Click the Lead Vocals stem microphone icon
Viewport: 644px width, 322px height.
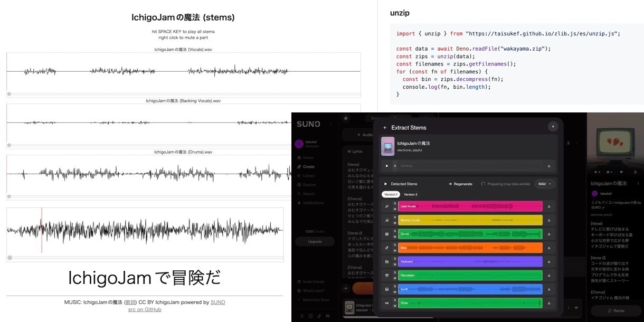click(387, 206)
